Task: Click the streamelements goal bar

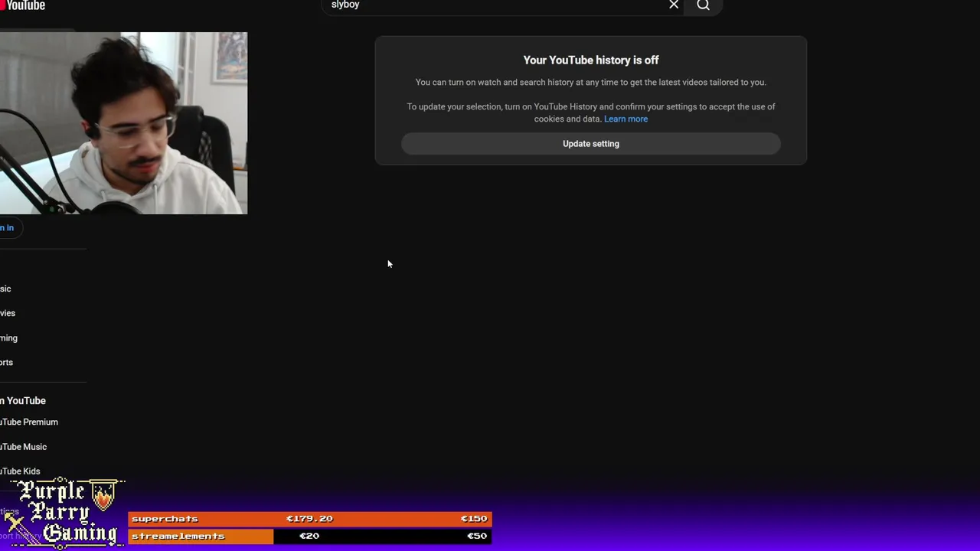Action: click(309, 536)
